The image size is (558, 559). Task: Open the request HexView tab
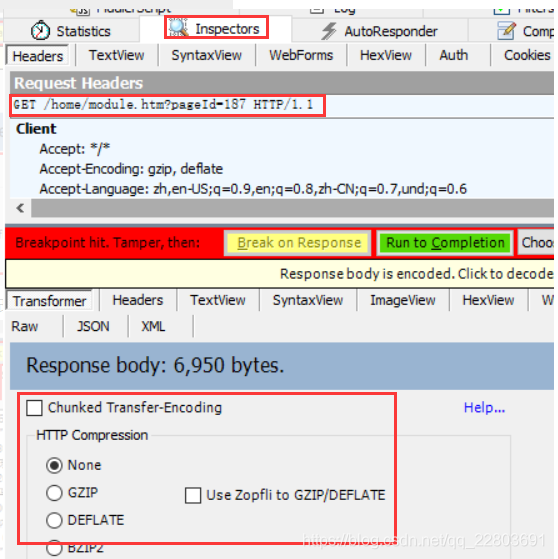pos(386,55)
